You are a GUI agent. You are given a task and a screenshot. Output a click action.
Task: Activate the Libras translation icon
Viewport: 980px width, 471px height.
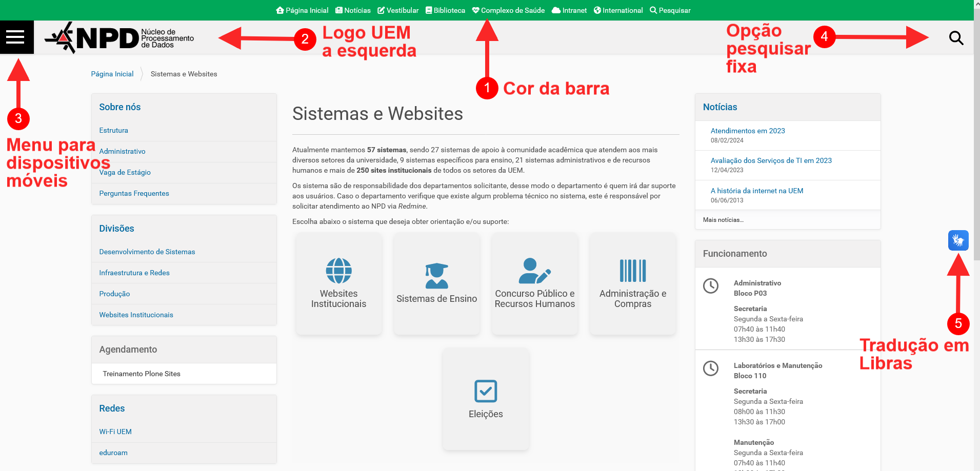click(958, 240)
